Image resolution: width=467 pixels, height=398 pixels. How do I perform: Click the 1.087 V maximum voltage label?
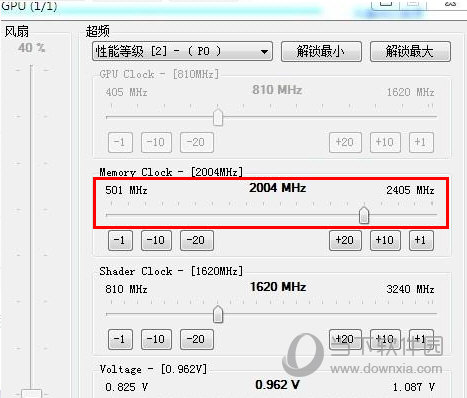[413, 387]
